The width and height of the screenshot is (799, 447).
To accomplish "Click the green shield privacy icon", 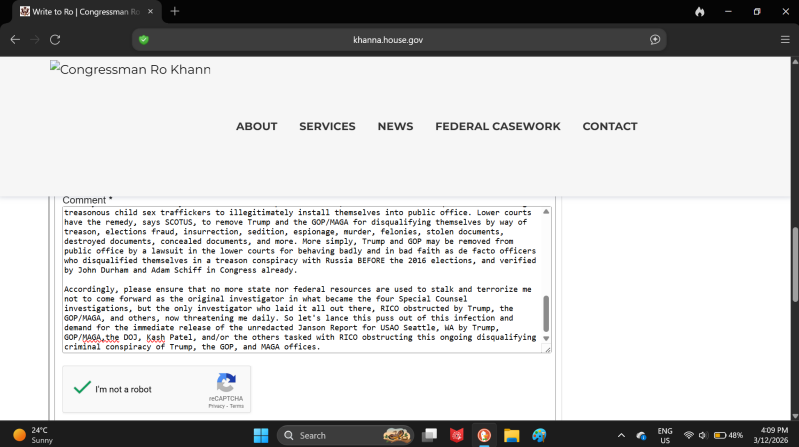I will (144, 40).
